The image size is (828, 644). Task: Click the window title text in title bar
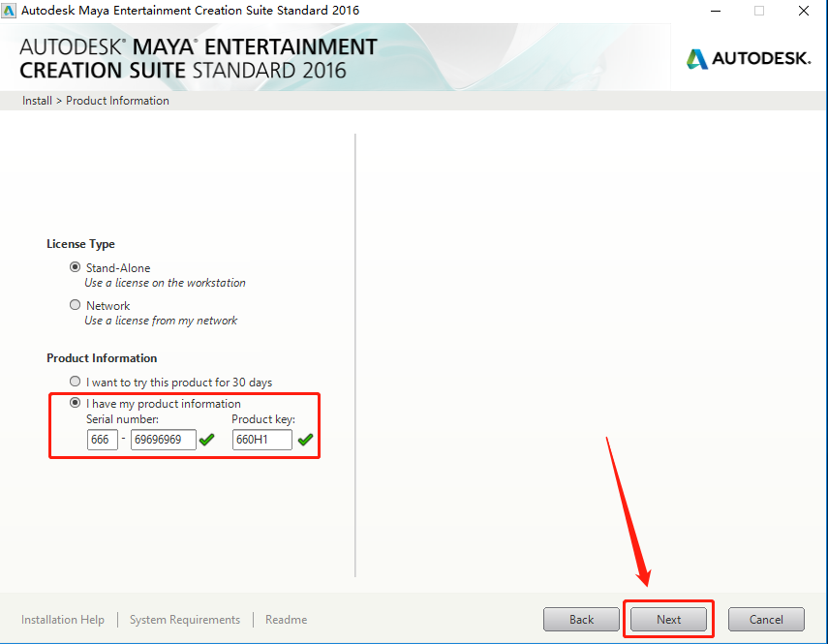click(x=190, y=10)
